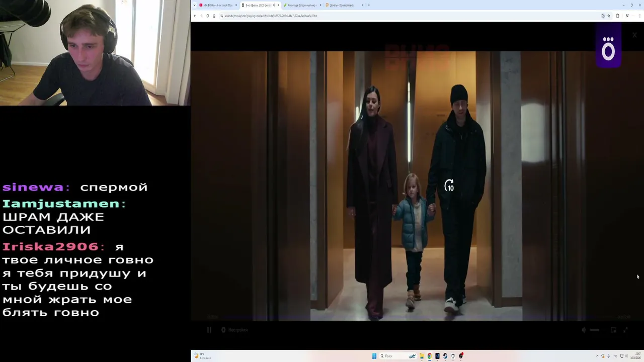Enter fullscreen mode in the player
The width and height of the screenshot is (644, 362).
(626, 330)
